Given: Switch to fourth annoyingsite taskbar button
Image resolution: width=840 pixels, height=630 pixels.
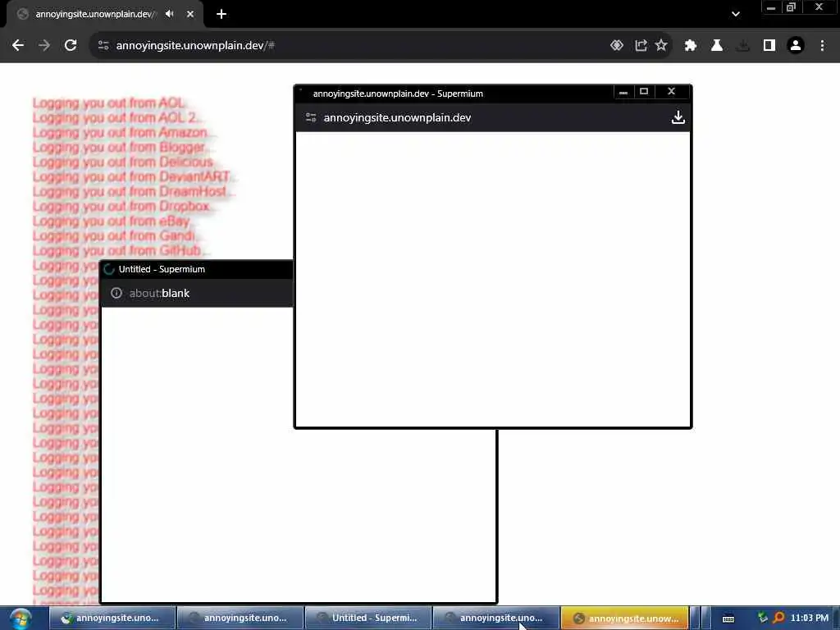Looking at the screenshot, I should (496, 619).
